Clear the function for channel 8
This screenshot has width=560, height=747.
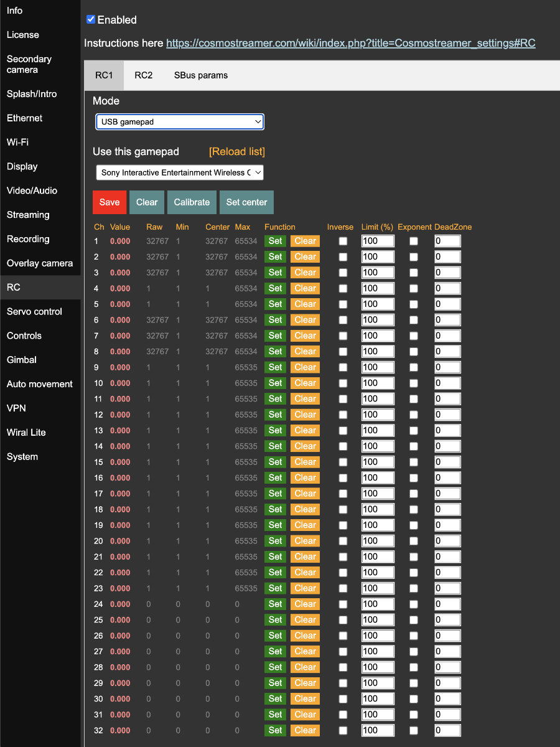305,352
